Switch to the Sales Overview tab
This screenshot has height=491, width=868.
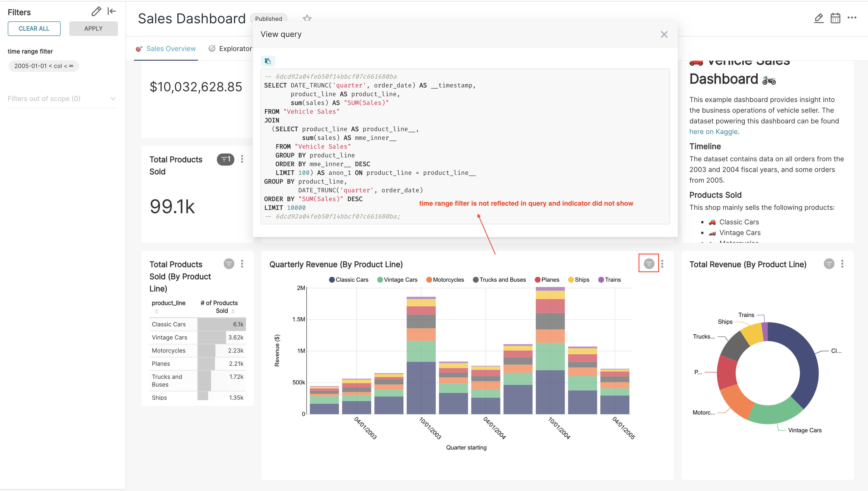[x=171, y=49]
